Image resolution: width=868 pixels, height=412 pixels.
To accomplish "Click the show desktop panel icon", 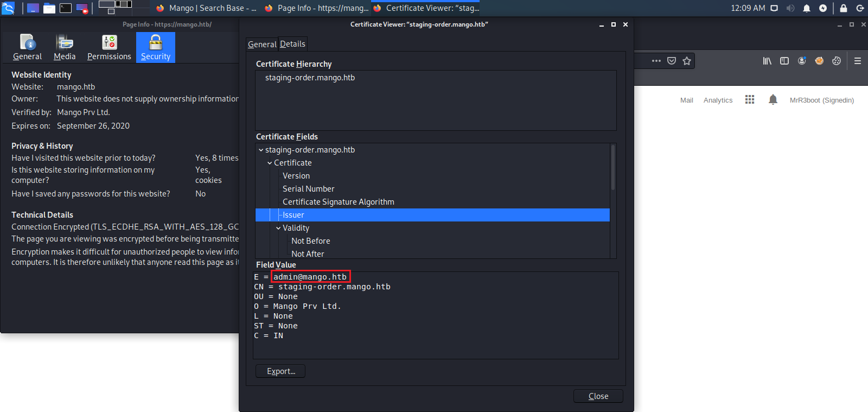I will 33,8.
